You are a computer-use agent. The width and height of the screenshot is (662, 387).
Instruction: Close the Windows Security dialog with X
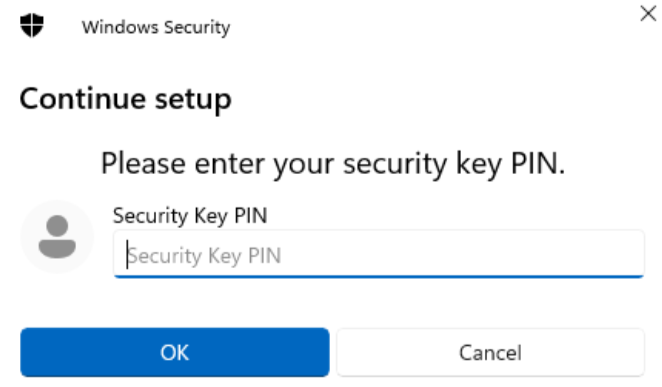click(x=648, y=14)
